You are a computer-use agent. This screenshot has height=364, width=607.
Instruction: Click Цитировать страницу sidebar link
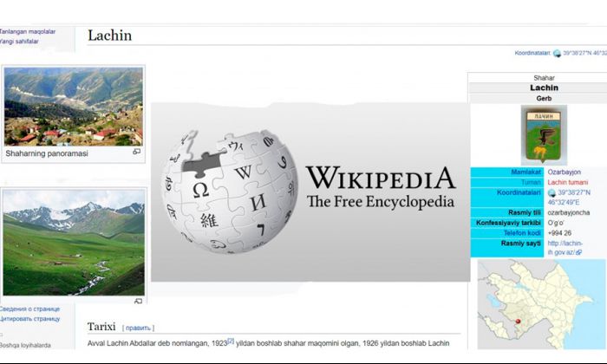tap(29, 319)
